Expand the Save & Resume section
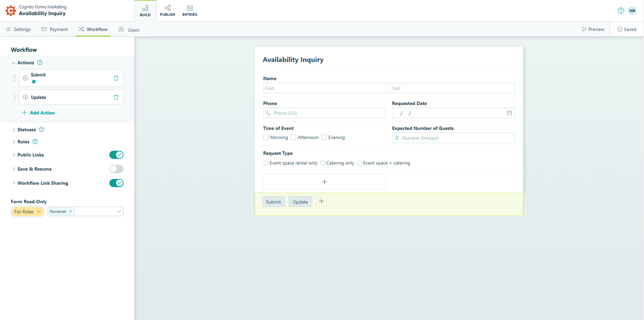The width and height of the screenshot is (644, 320). pos(14,169)
